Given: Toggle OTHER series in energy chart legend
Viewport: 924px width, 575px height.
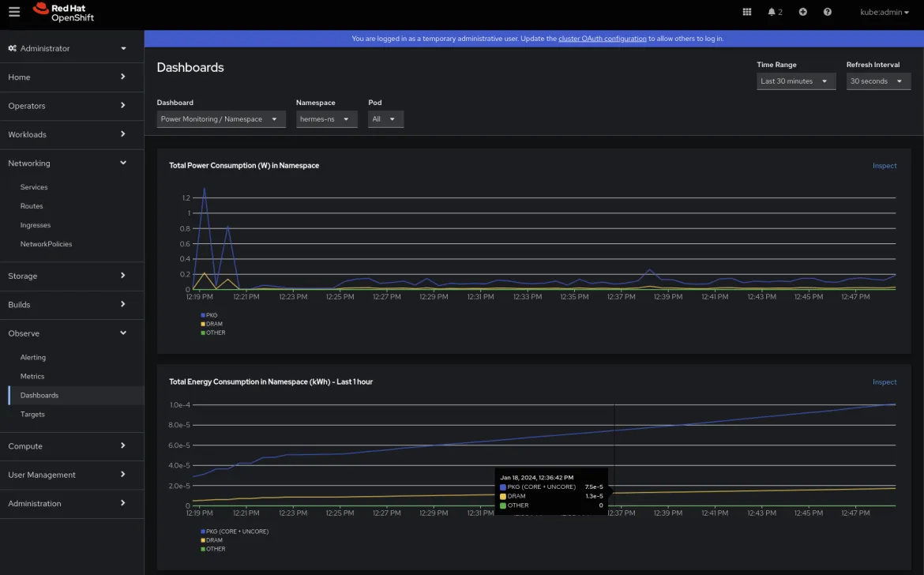Looking at the screenshot, I should [x=215, y=549].
